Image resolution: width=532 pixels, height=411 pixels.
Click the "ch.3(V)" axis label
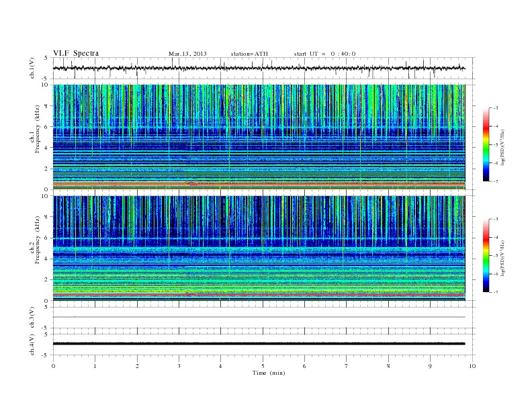[32, 318]
